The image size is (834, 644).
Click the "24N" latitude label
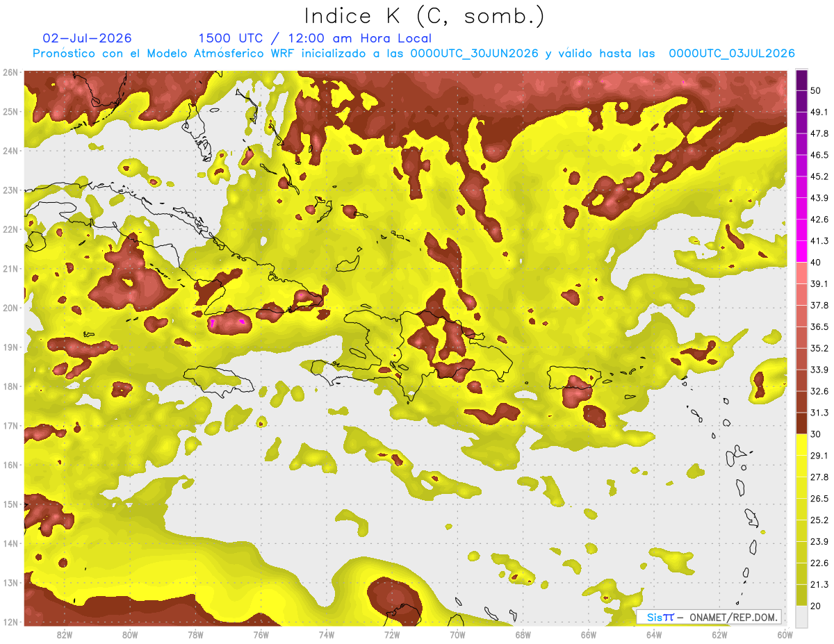pyautogui.click(x=10, y=151)
